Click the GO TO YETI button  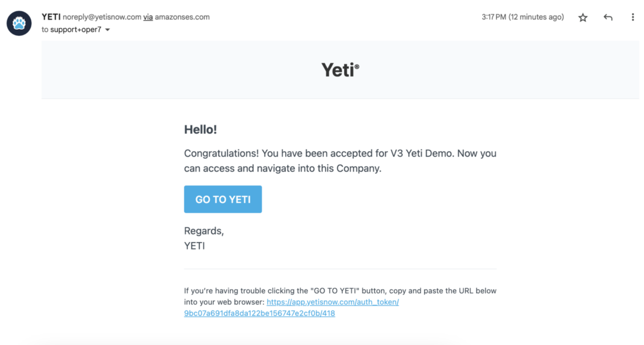[223, 199]
